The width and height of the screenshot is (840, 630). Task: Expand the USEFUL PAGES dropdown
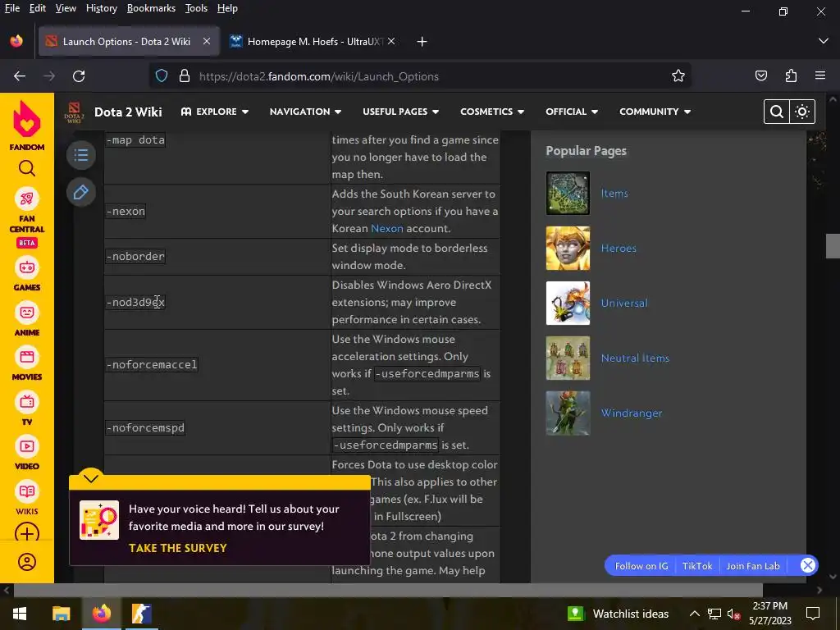tap(400, 112)
